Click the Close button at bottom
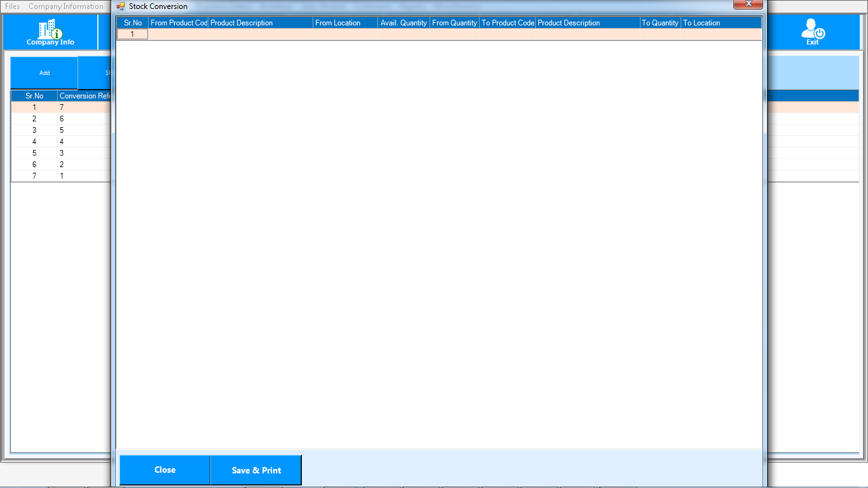 coord(165,470)
